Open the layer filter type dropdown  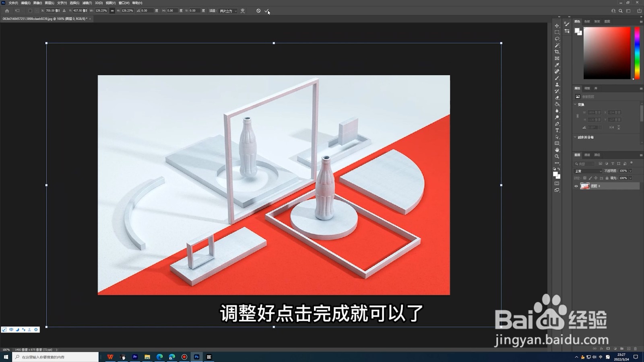click(x=584, y=164)
